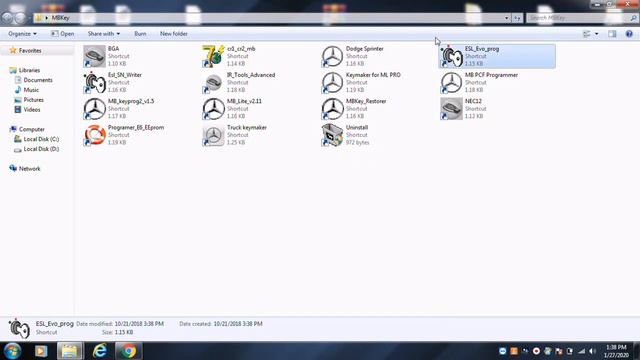Viewport: 640px width, 360px height.
Task: Click the MBKey path in address bar
Action: [60, 18]
